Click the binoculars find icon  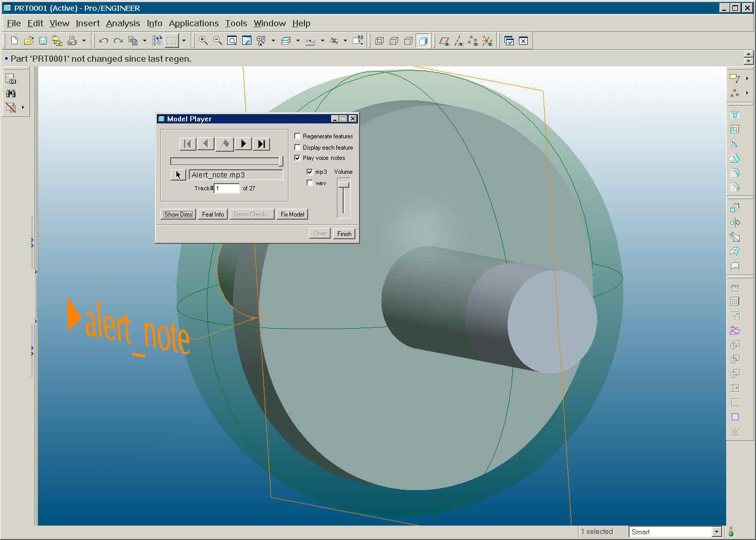[11, 93]
